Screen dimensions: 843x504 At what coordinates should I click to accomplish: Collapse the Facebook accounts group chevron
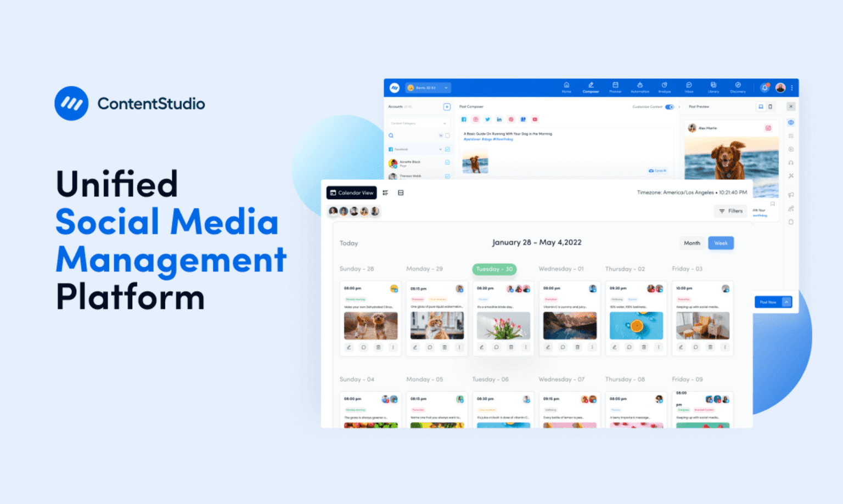pos(440,149)
